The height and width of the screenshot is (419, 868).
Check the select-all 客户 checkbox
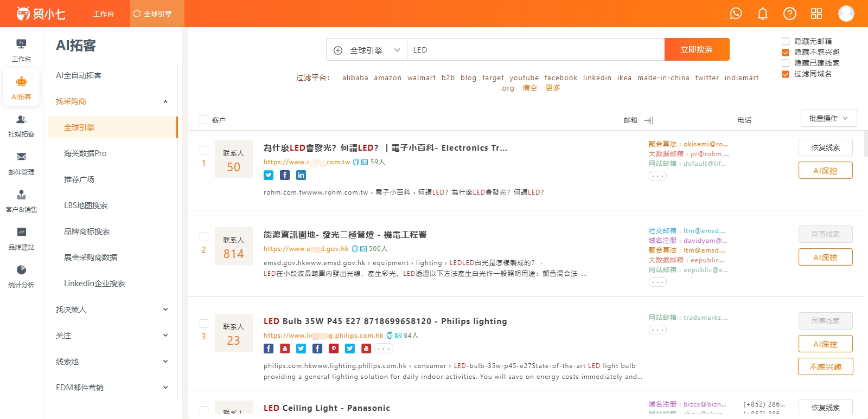[x=204, y=120]
